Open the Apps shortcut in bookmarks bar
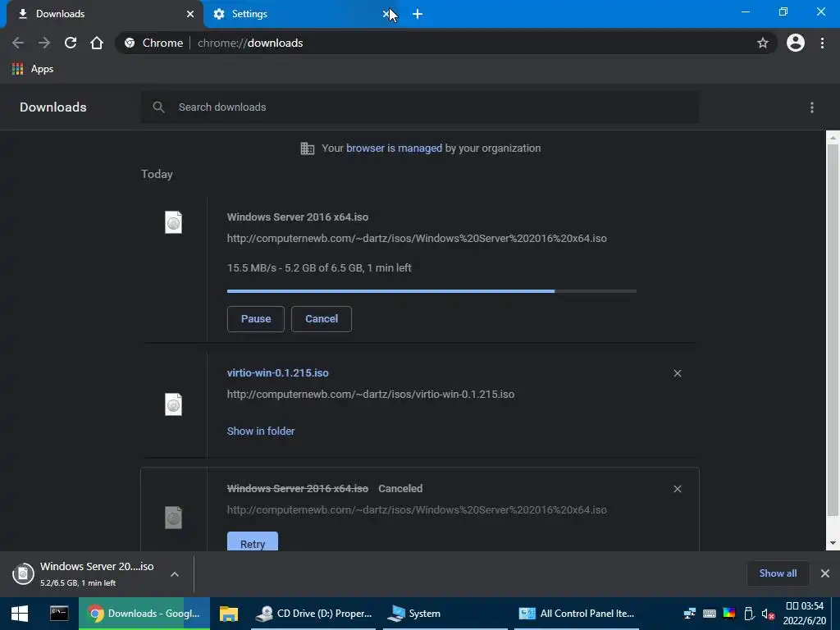The width and height of the screenshot is (840, 630). (33, 69)
